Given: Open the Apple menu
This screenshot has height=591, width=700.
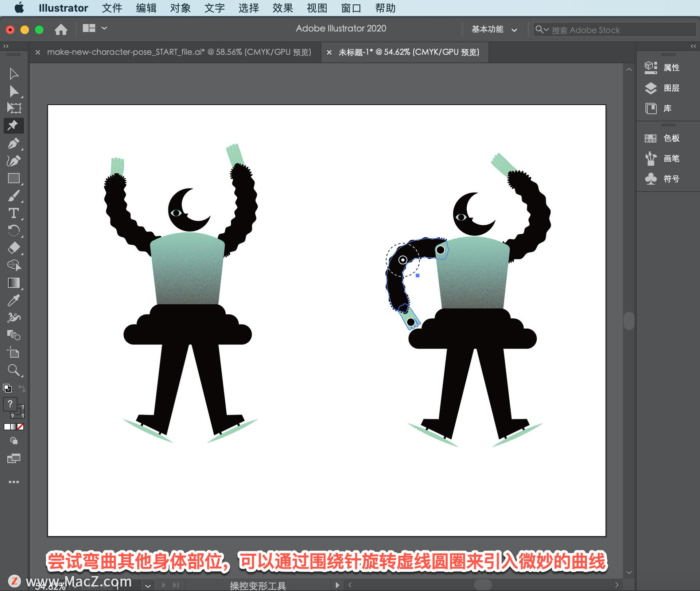Looking at the screenshot, I should tap(19, 8).
